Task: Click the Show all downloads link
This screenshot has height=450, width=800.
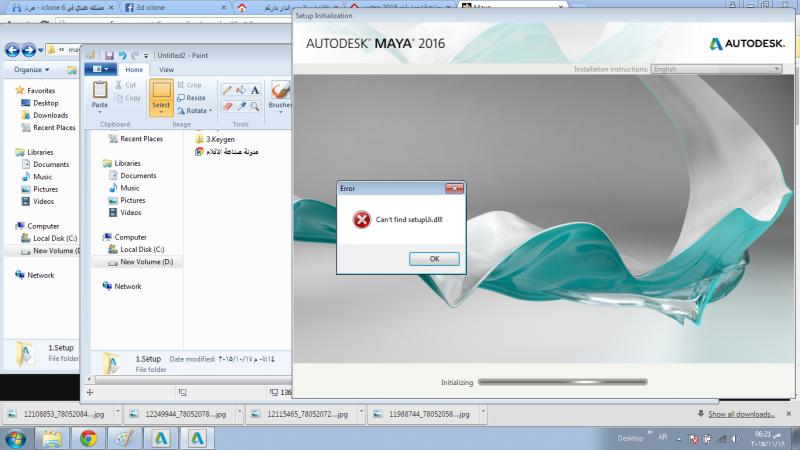Action: (741, 414)
